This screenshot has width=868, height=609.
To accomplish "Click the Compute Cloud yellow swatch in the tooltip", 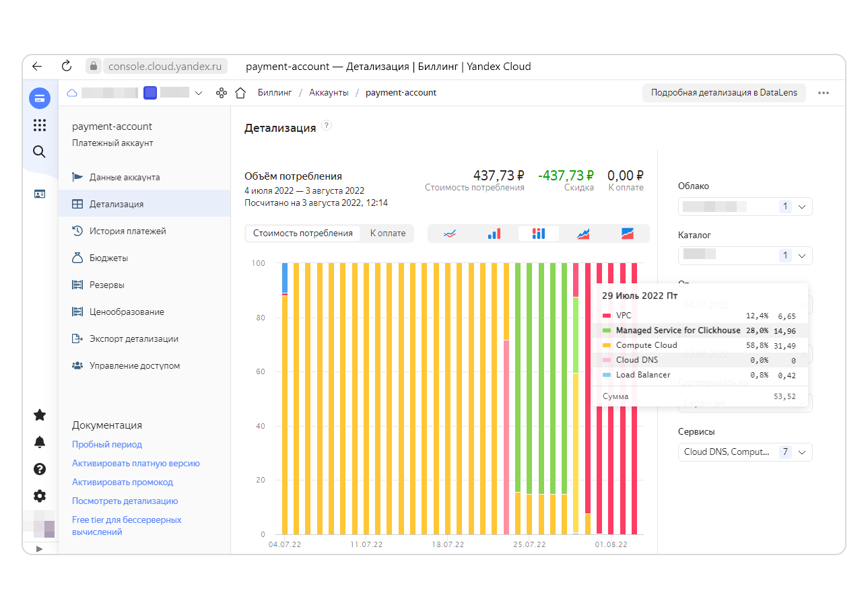I will click(607, 345).
